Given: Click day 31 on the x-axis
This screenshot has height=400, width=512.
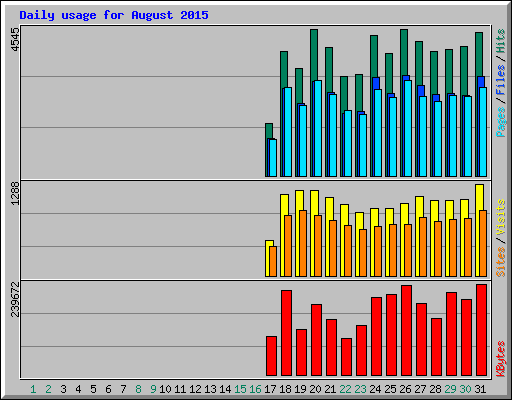Looking at the screenshot, I should click(x=480, y=389).
